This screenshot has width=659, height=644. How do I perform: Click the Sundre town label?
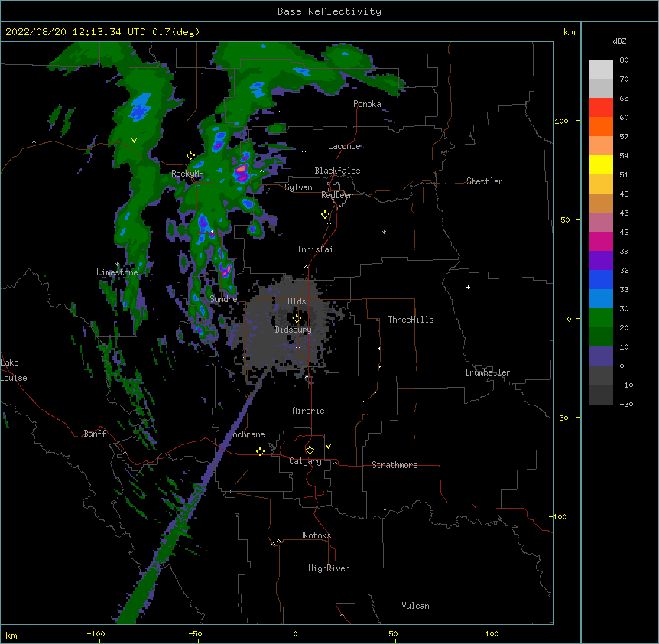pyautogui.click(x=223, y=299)
